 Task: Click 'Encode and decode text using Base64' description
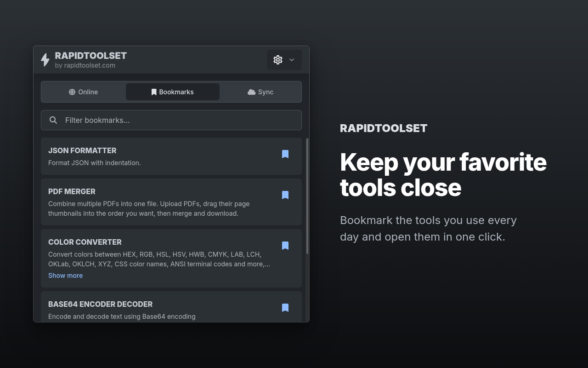[x=122, y=316]
